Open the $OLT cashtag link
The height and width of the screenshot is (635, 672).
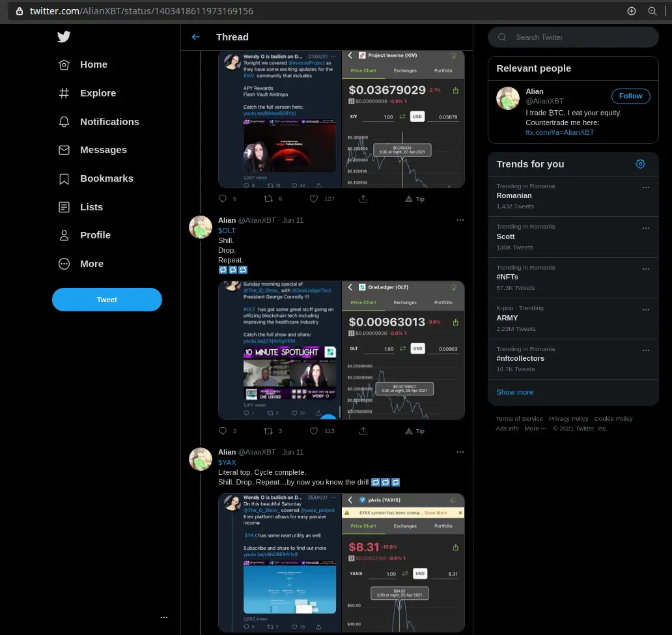(227, 231)
